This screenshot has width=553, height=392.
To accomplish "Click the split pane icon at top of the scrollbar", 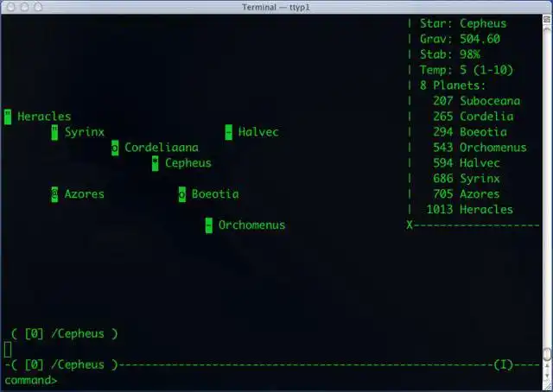I will pos(547,19).
